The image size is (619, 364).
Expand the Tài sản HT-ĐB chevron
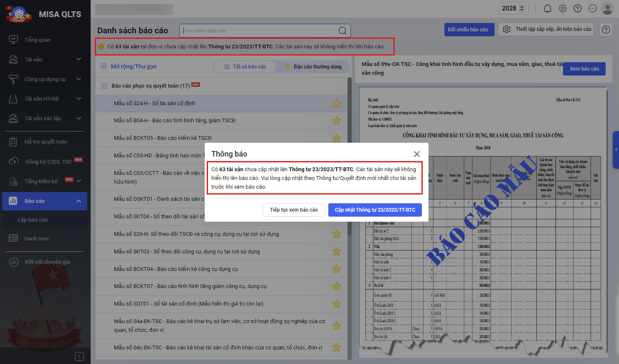79,99
